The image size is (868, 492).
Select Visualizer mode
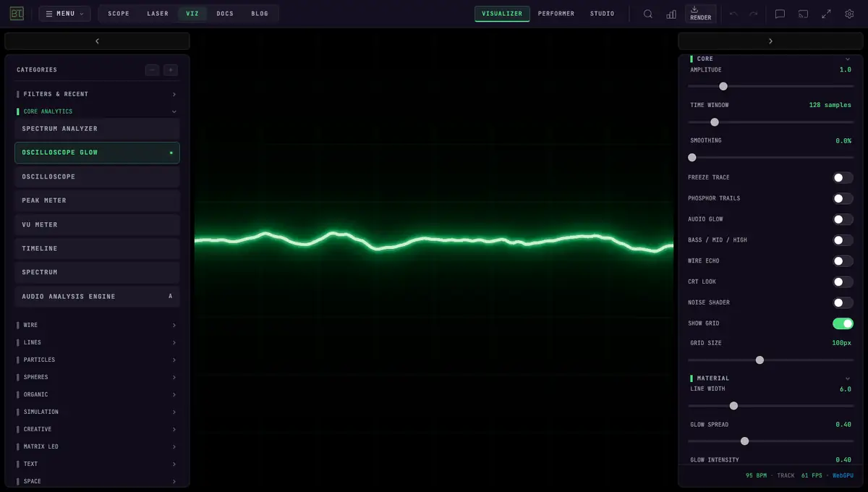(x=502, y=14)
